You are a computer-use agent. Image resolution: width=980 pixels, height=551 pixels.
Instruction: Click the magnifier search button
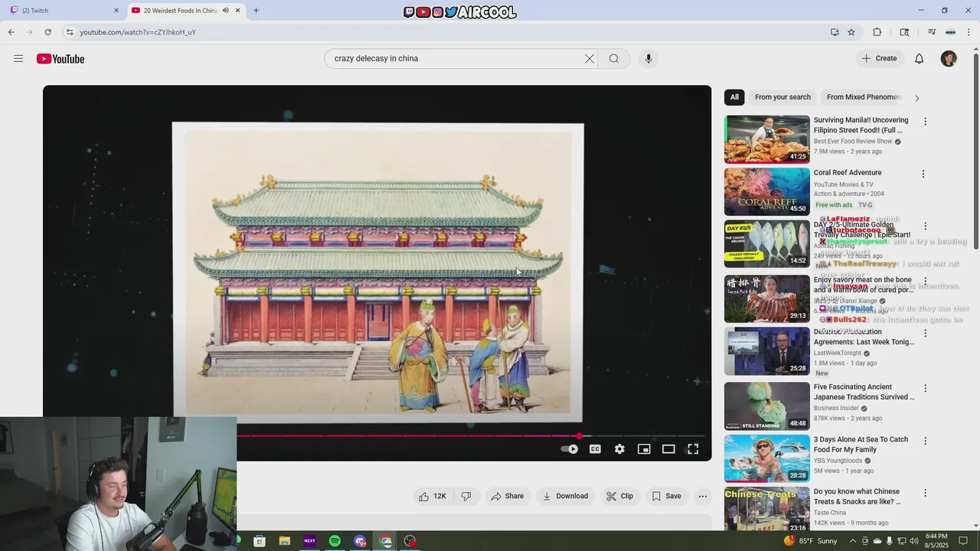(x=614, y=59)
